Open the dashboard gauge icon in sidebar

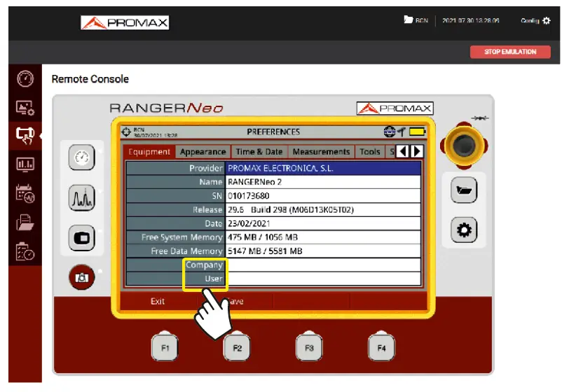[25, 78]
